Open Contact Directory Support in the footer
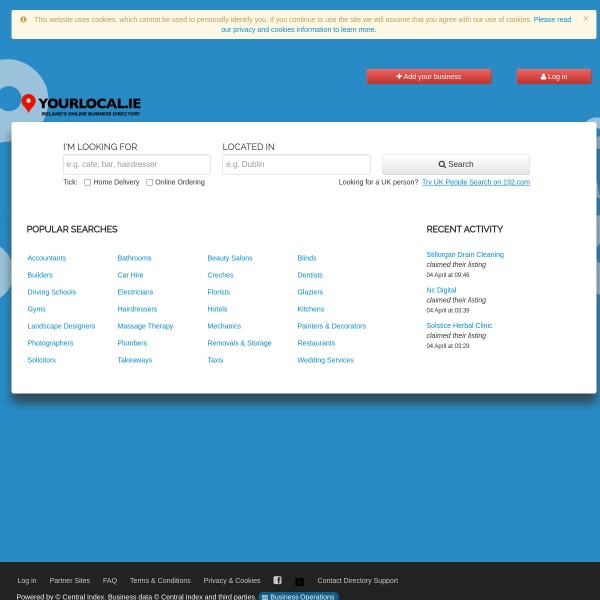The width and height of the screenshot is (600, 600). tap(358, 580)
